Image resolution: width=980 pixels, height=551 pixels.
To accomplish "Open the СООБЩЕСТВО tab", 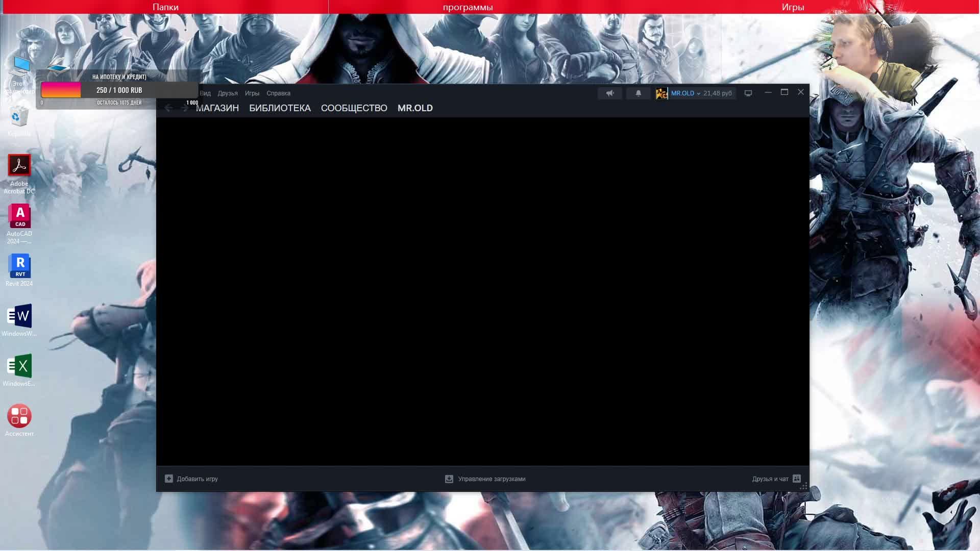I will click(354, 108).
